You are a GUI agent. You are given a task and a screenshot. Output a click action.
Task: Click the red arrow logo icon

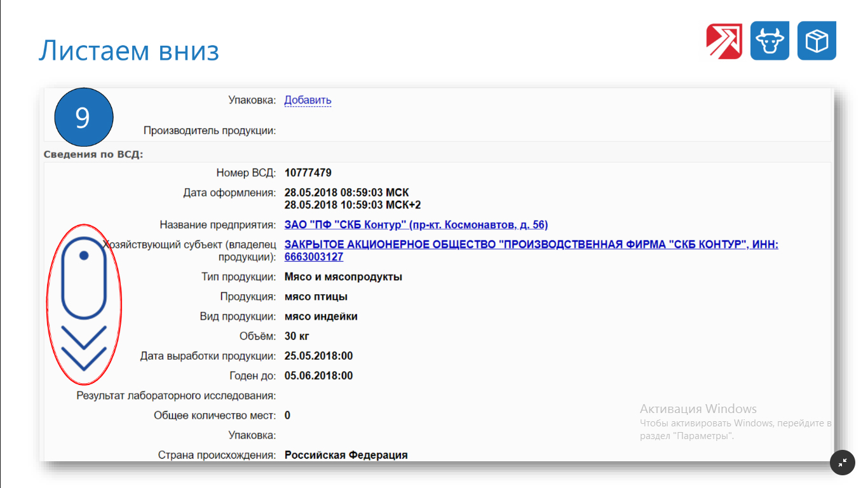click(724, 41)
